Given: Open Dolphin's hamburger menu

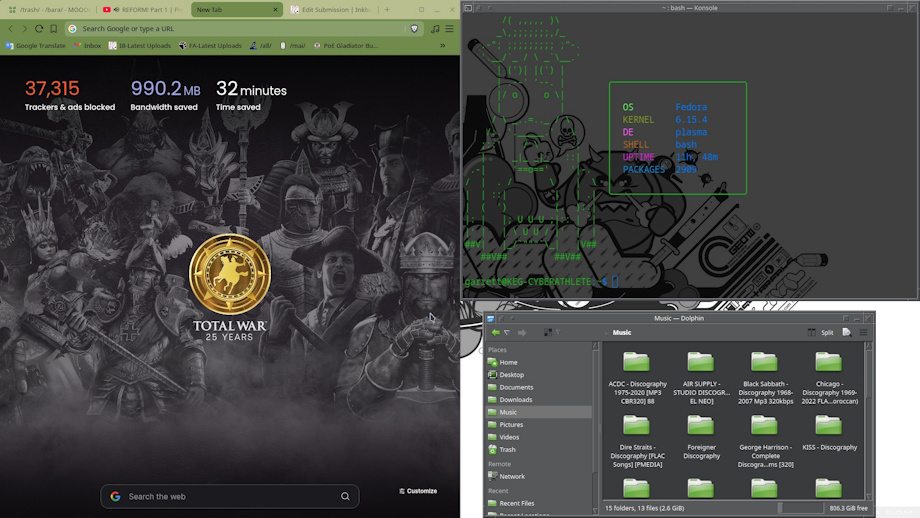Looking at the screenshot, I should point(864,332).
